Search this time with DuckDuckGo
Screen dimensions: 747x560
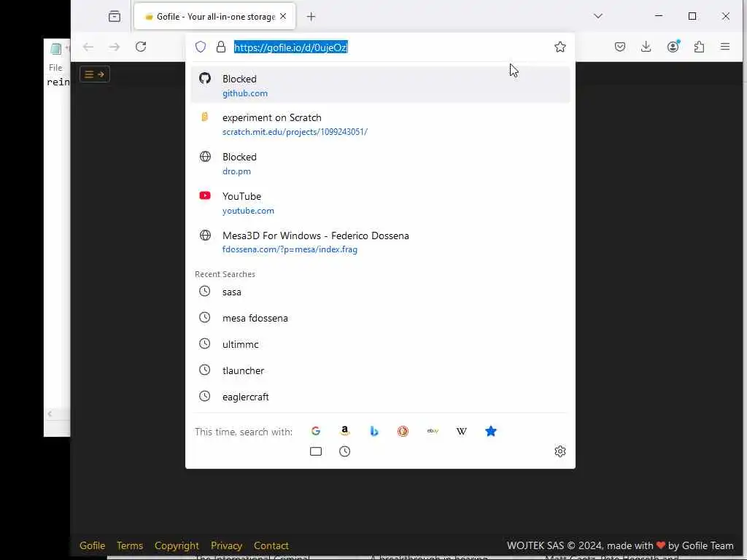pos(403,431)
